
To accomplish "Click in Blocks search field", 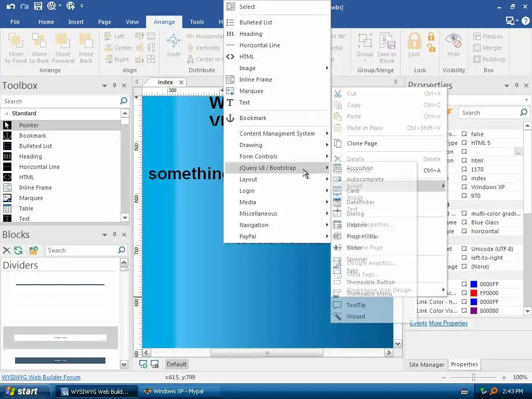I will pyautogui.click(x=82, y=250).
